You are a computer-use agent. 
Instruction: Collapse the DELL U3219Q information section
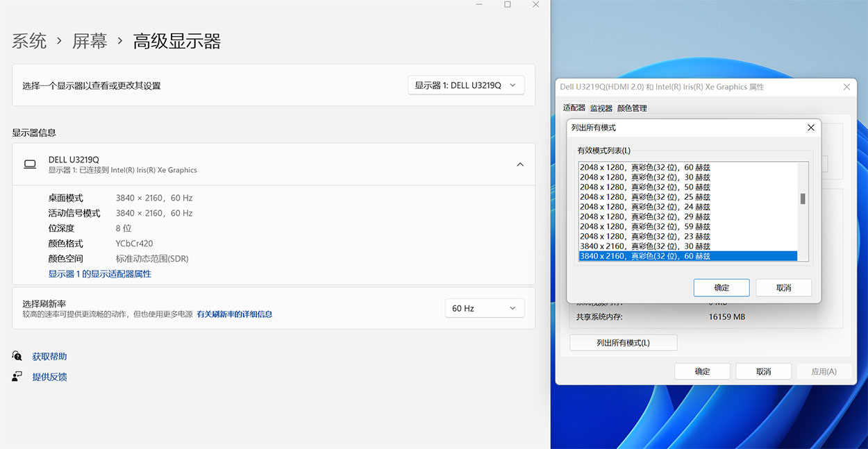point(520,164)
